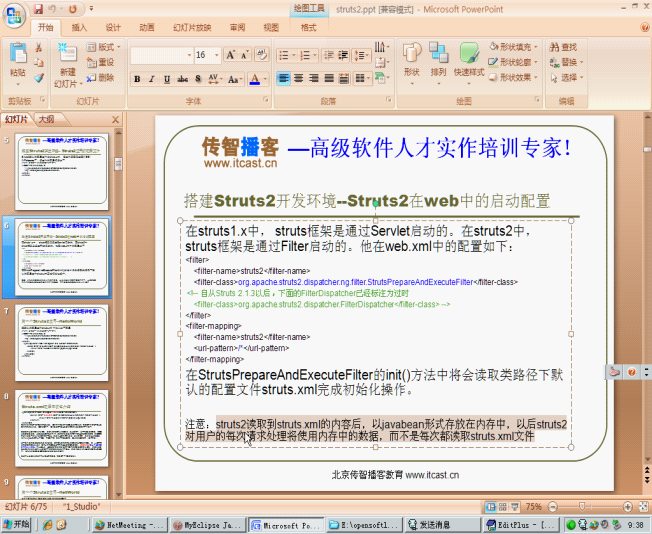This screenshot has height=534, width=652.
Task: Open Quick Styles (快速样式) gallery
Action: [x=469, y=62]
